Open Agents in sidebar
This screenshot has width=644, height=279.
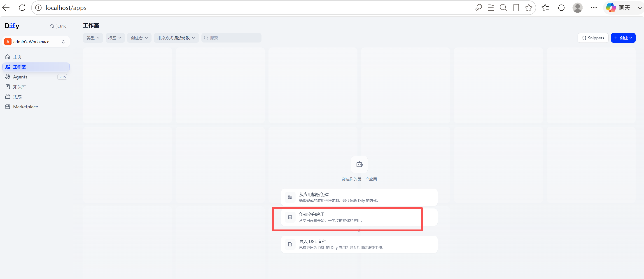click(x=36, y=77)
